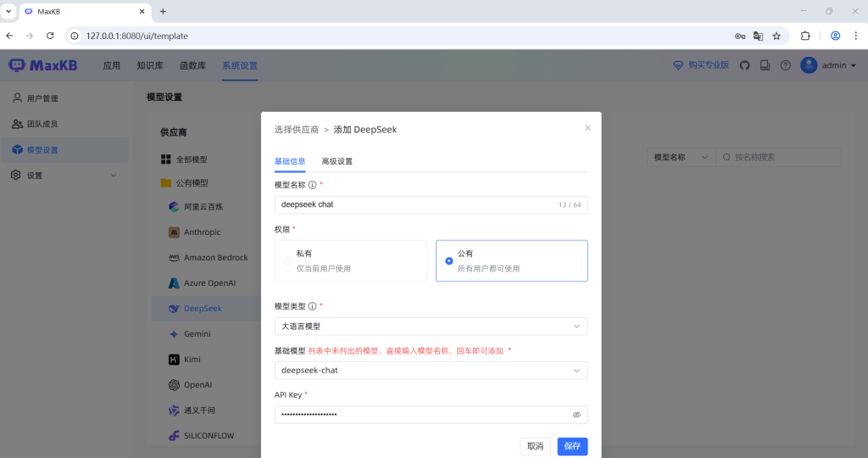
Task: Click the 公有模型 folder icon
Action: [165, 182]
